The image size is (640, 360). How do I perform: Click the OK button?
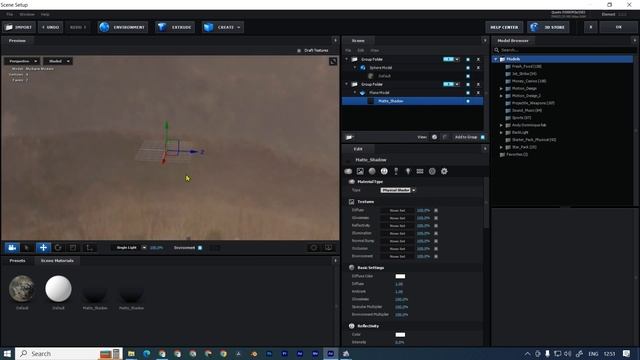point(618,27)
